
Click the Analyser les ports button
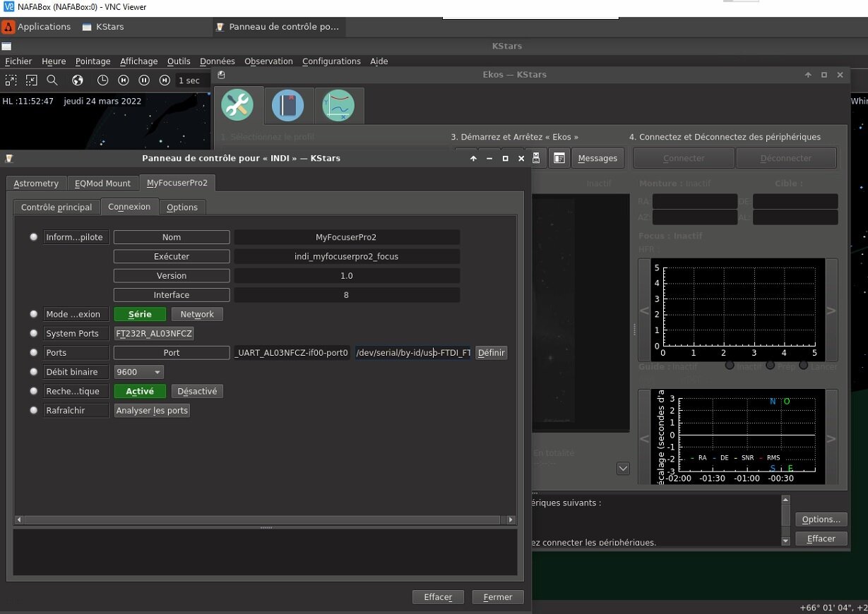click(x=152, y=410)
